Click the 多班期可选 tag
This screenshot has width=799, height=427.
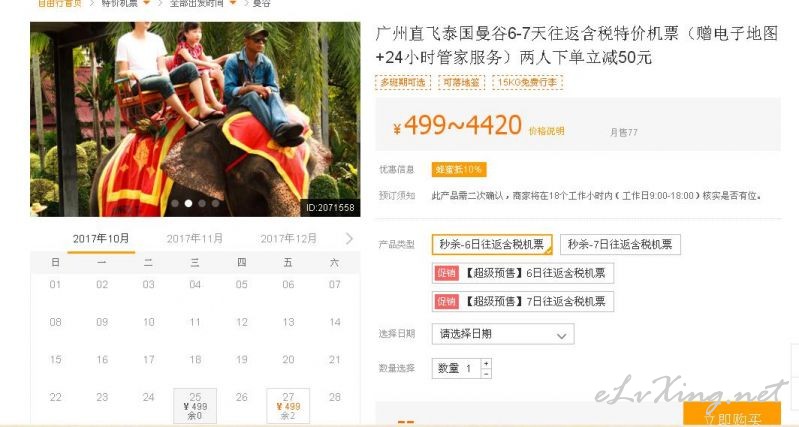[403, 83]
